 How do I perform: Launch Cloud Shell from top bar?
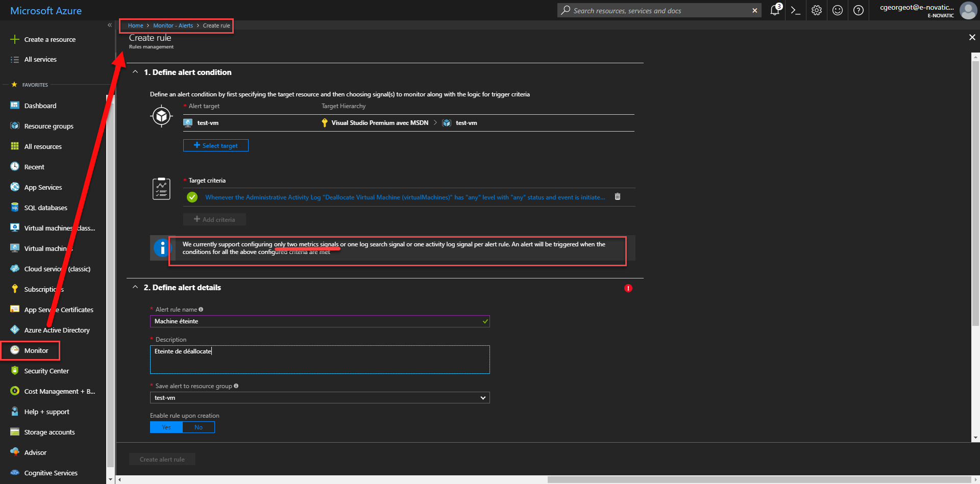pos(795,10)
